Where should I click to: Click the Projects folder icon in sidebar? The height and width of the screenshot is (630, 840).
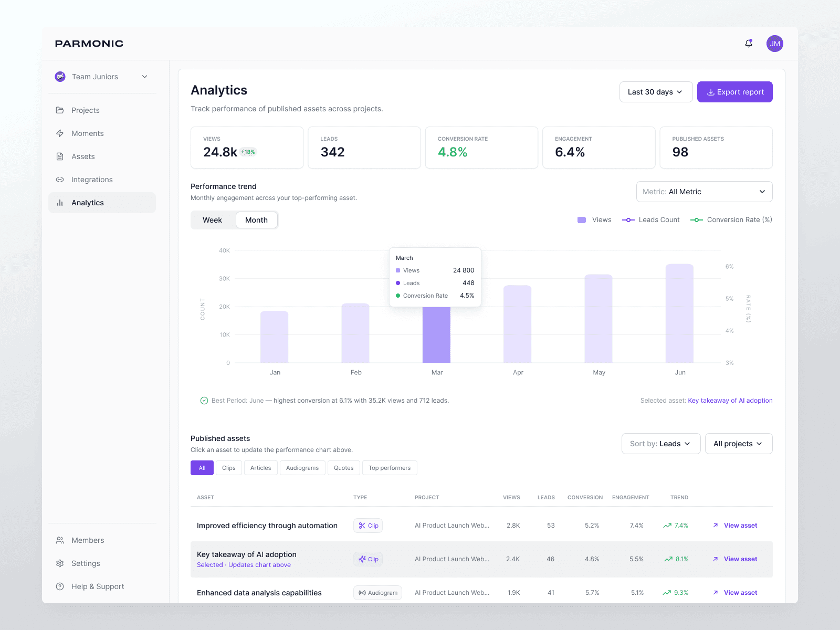tap(60, 110)
